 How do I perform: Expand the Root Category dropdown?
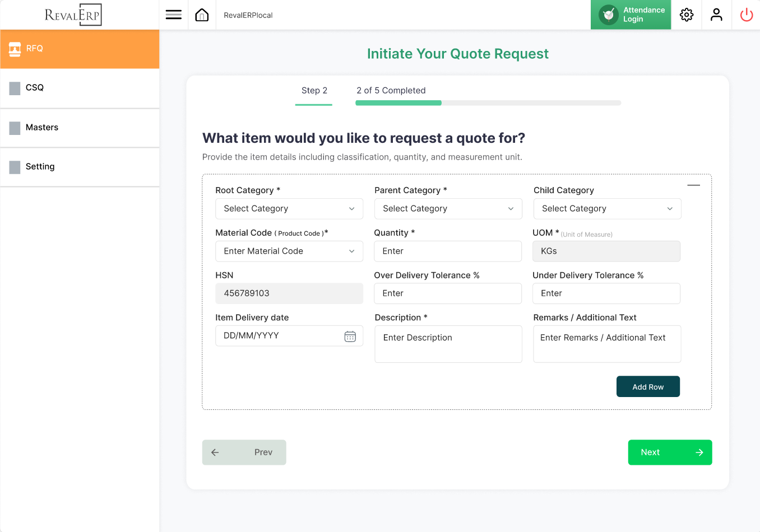[x=289, y=209]
